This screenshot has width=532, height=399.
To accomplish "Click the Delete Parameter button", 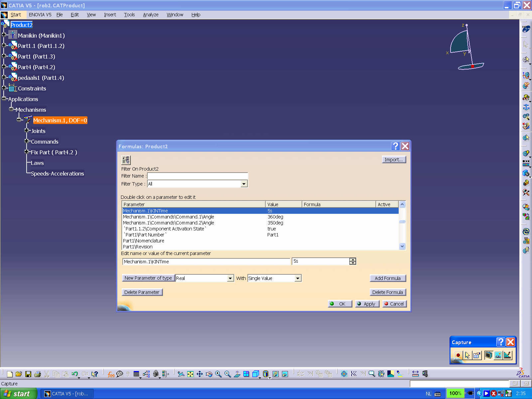I will [x=142, y=292].
